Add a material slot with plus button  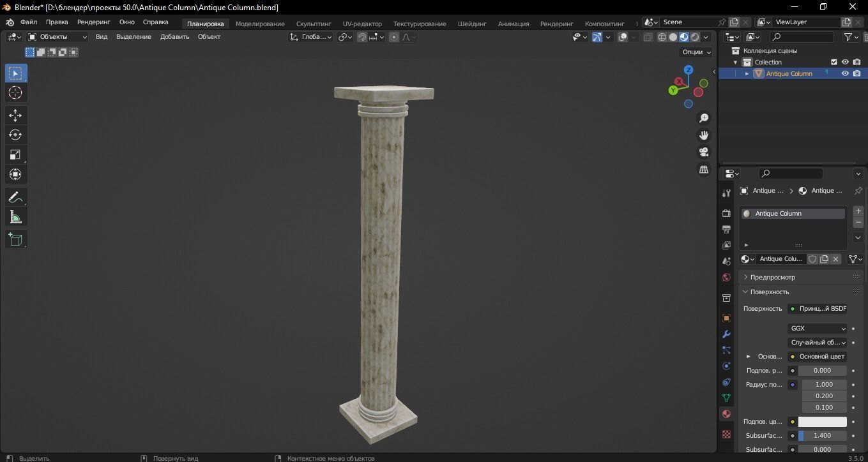click(x=858, y=211)
